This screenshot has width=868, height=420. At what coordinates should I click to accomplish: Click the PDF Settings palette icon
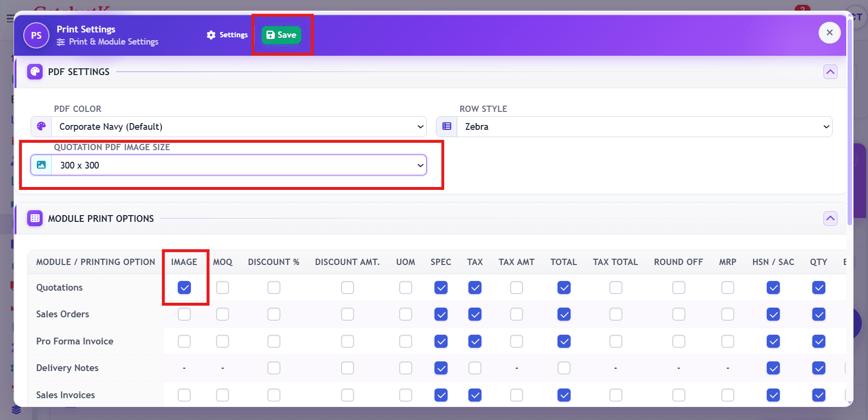coord(35,72)
